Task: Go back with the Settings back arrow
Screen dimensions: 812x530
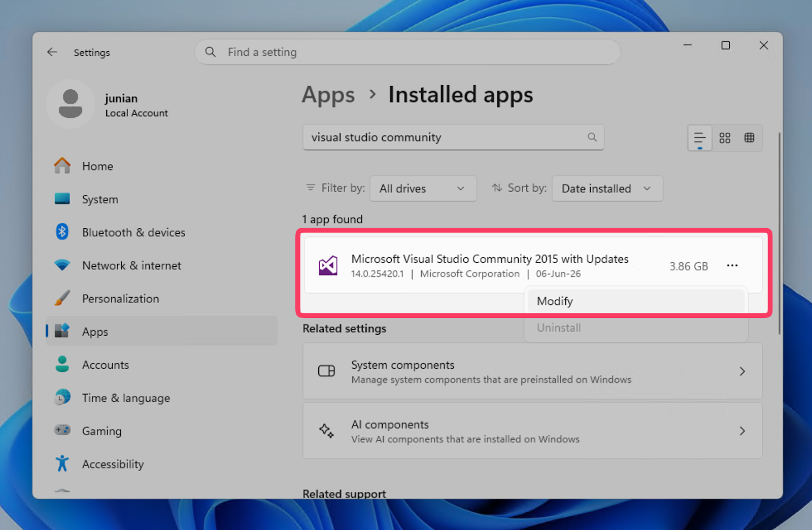Action: [52, 52]
